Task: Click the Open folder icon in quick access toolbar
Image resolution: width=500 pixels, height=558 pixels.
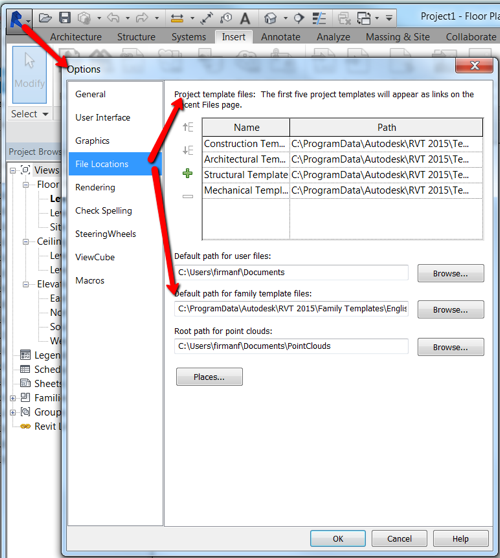Action: 45,17
